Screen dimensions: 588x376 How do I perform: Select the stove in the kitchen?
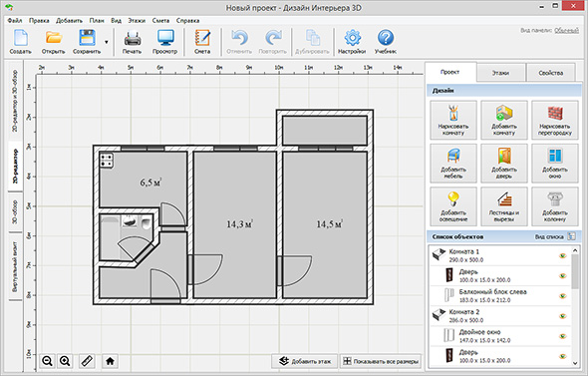(107, 161)
